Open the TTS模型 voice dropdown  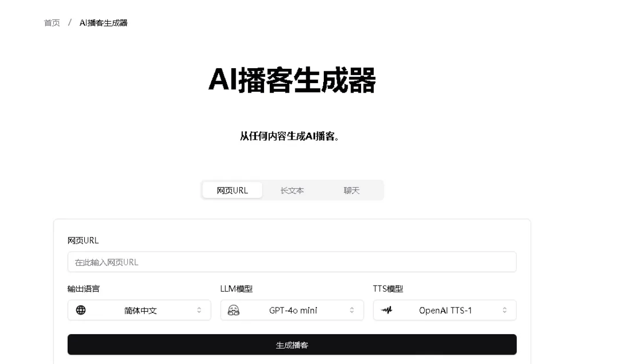point(444,310)
